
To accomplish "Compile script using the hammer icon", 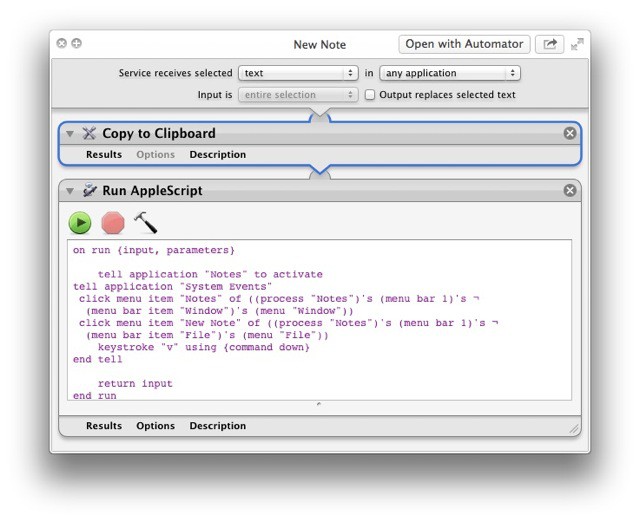I will (146, 222).
